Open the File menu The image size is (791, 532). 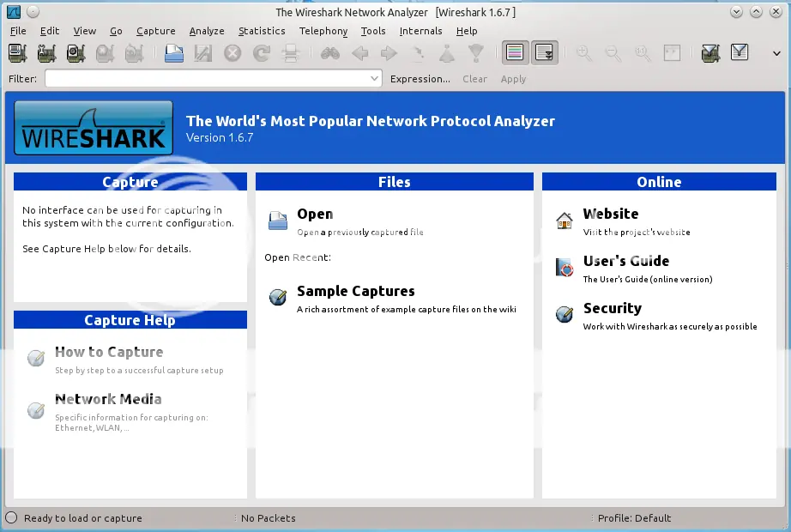18,31
